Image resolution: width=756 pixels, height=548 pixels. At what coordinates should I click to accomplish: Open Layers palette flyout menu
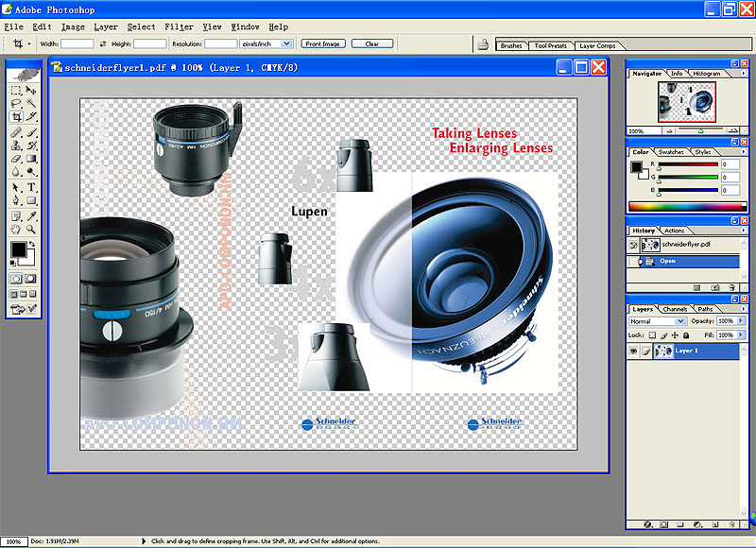(x=743, y=309)
